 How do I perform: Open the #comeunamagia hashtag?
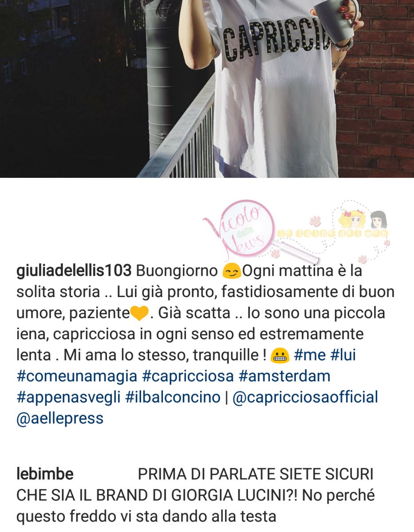pos(77,376)
